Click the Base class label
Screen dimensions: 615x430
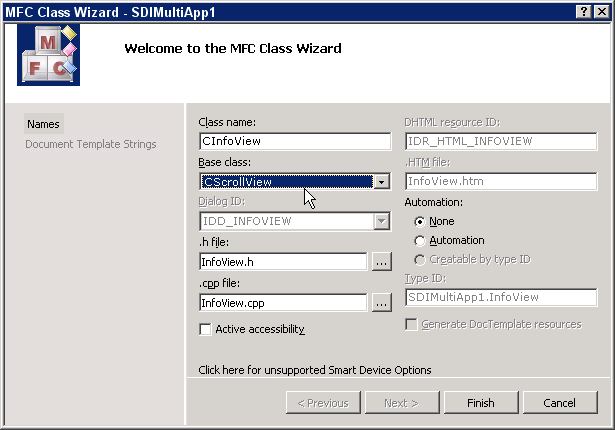(225, 162)
